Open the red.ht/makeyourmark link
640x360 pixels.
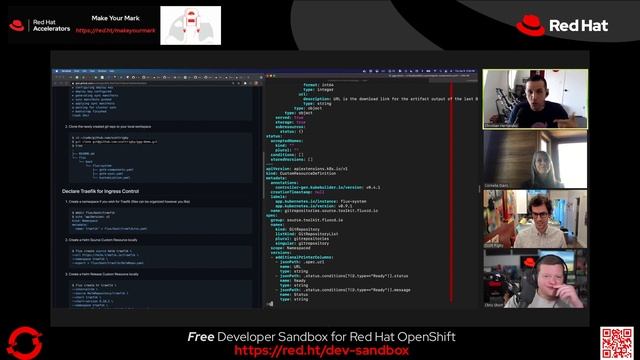[x=116, y=31]
